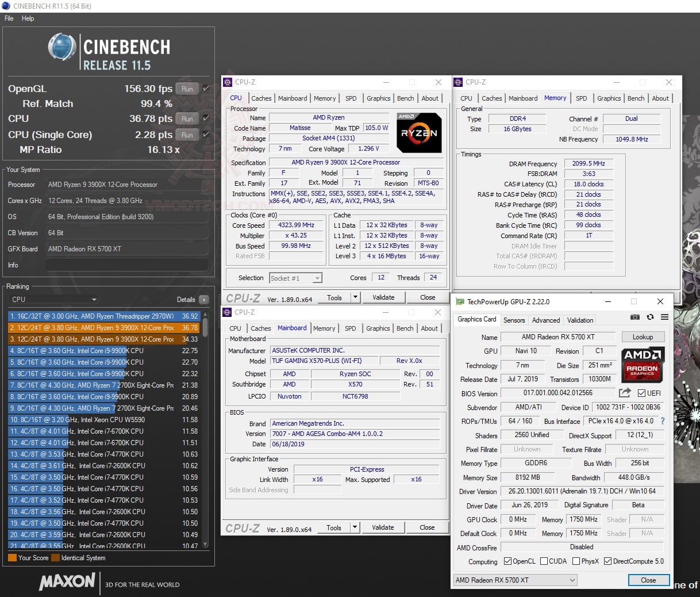The image size is (700, 597).
Task: Click the Details arrow icon in Ranking
Action: click(203, 300)
